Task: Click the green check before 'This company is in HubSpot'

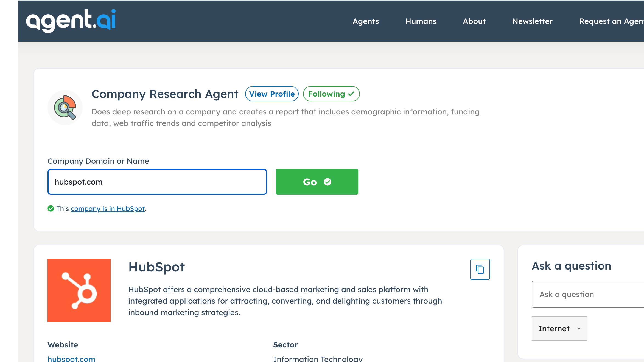Action: (51, 209)
